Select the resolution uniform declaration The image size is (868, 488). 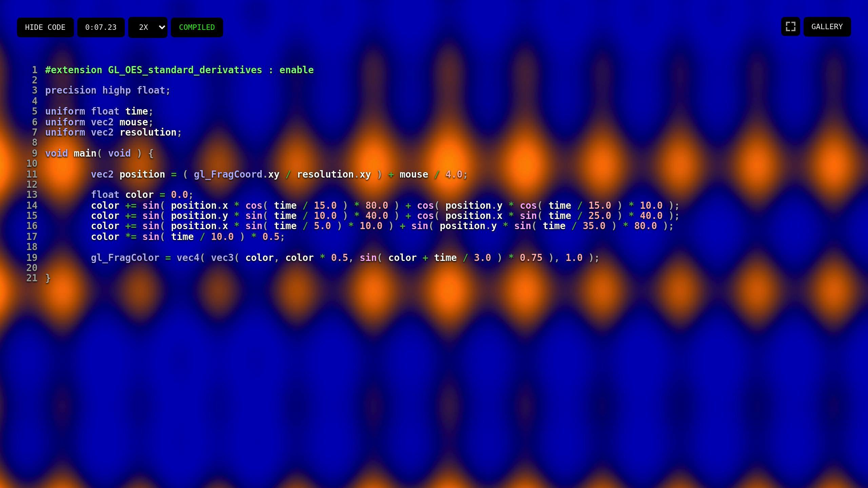tap(113, 132)
